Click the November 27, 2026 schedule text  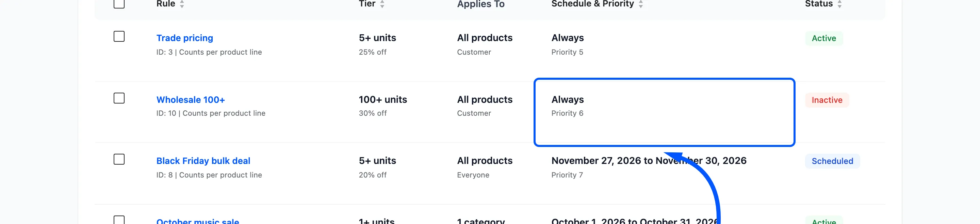[x=649, y=161]
